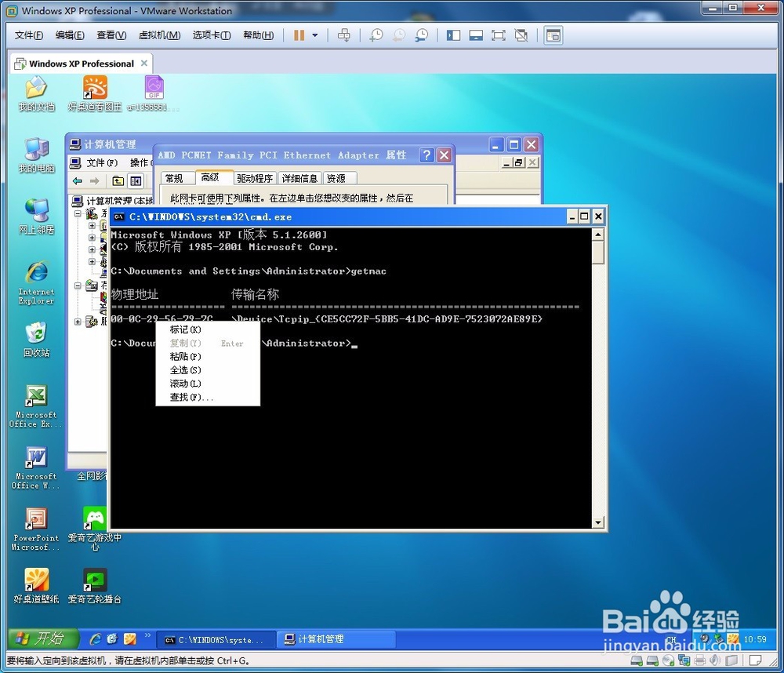The height and width of the screenshot is (673, 784).
Task: Choose 标记(K) in cmd context menu
Action: [208, 329]
